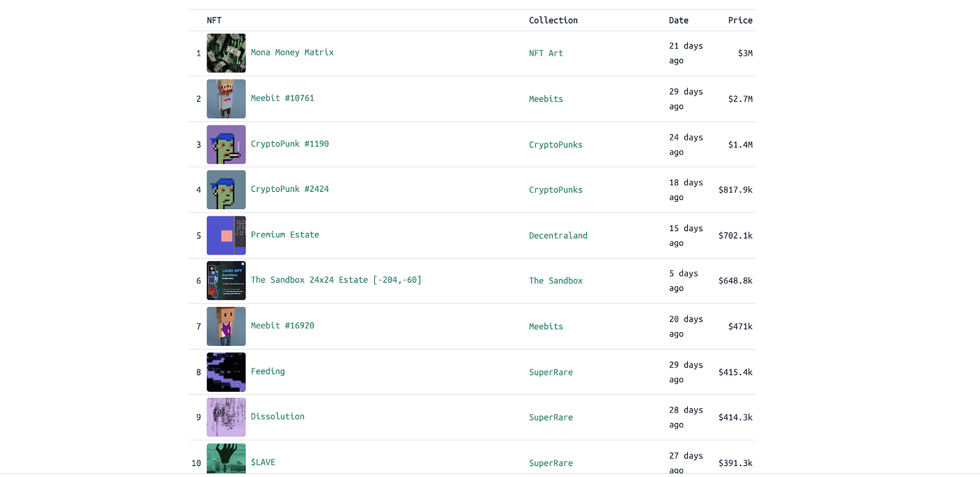Select the 5 days ago date

[684, 281]
